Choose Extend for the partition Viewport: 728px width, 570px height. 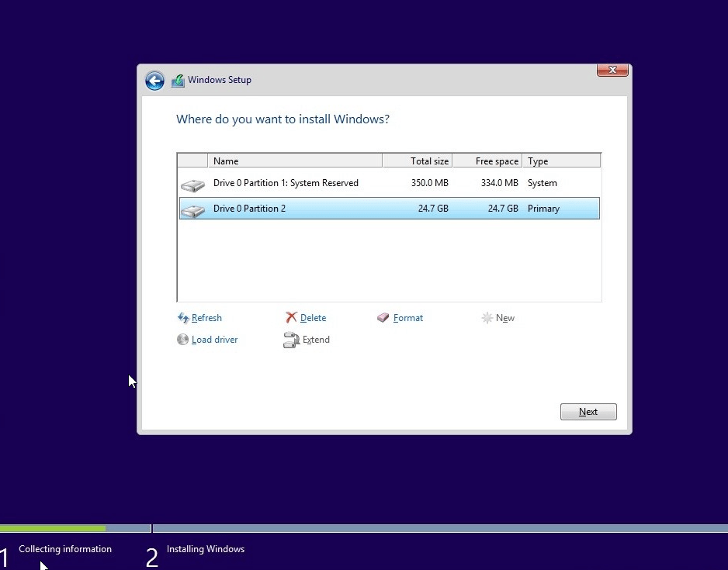point(316,340)
